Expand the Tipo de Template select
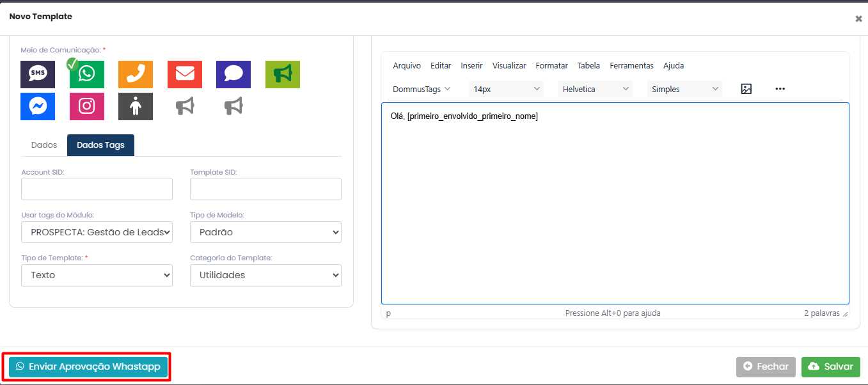Viewport: 868px width, 385px height. (x=97, y=275)
